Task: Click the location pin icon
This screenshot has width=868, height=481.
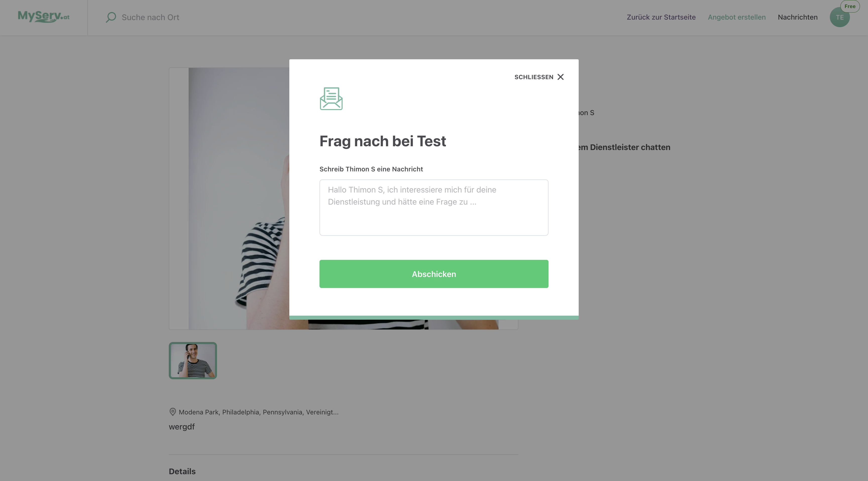Action: [173, 412]
